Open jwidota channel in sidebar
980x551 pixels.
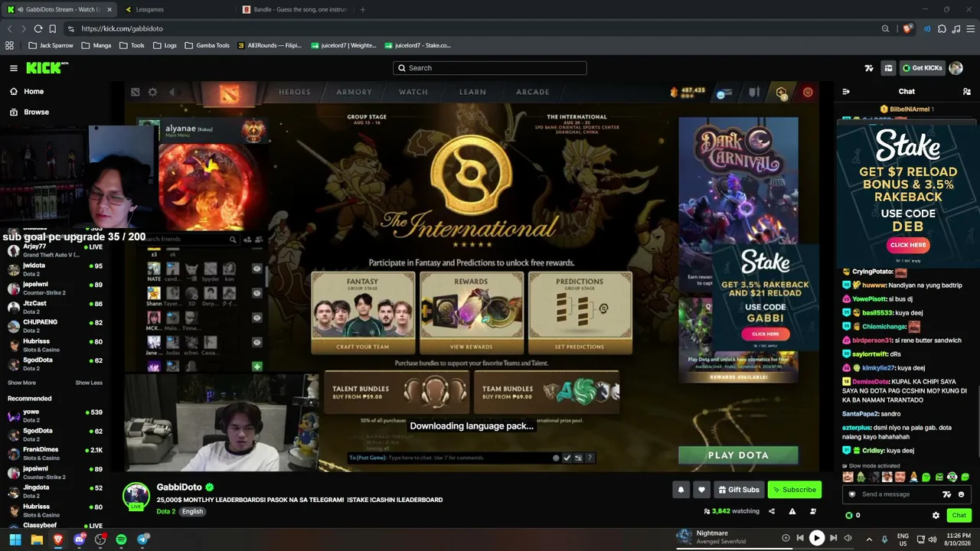pyautogui.click(x=55, y=269)
